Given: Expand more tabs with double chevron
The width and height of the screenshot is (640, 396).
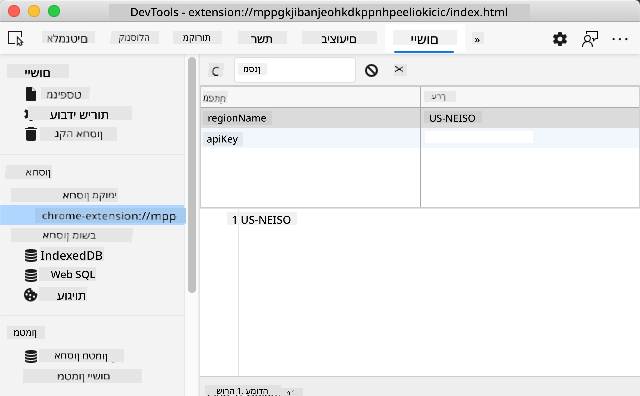Looking at the screenshot, I should tap(477, 39).
